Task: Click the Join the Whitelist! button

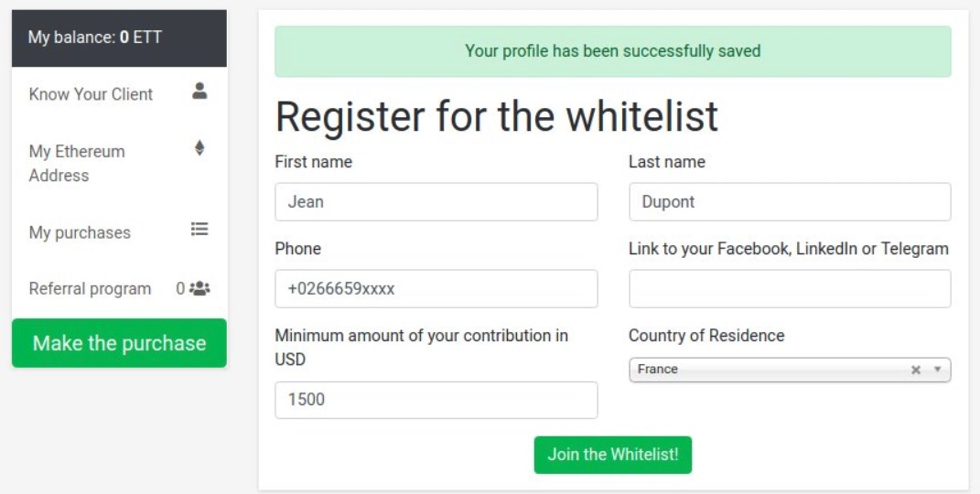Action: coord(612,455)
